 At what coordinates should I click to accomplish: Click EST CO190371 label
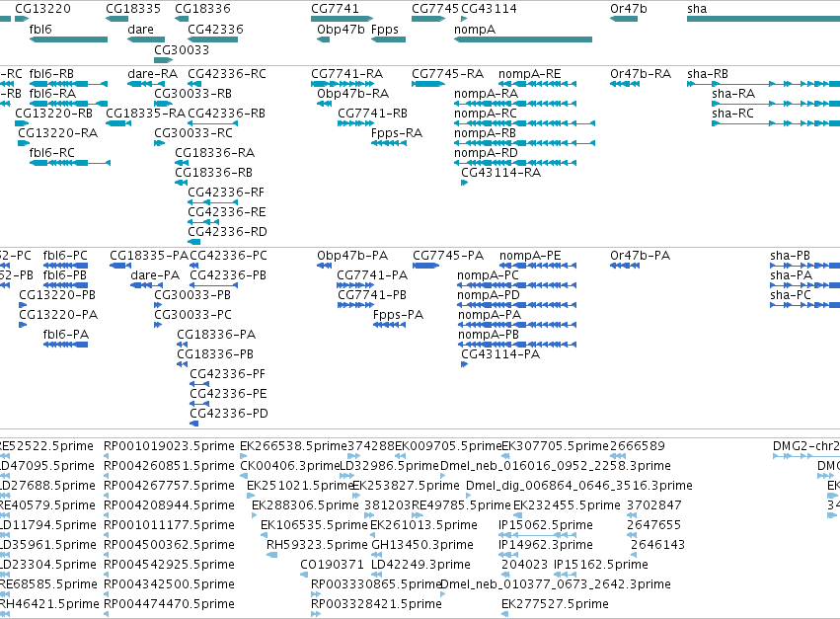[x=332, y=565]
